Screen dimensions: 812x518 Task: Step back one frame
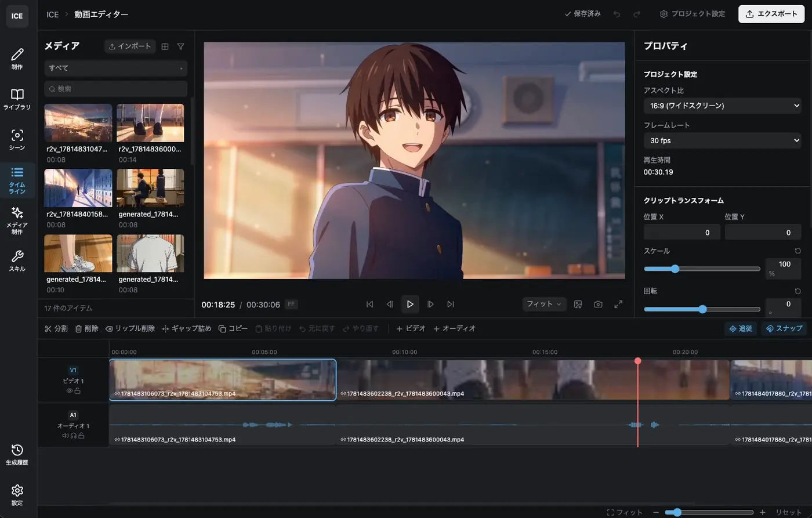pos(390,304)
